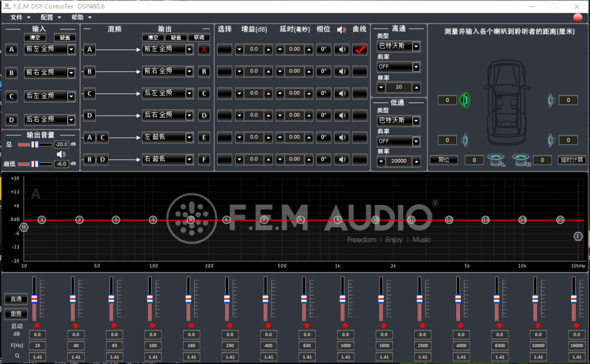Decrease the delay for output D
Image resolution: width=590 pixels, height=364 pixels.
coord(279,115)
